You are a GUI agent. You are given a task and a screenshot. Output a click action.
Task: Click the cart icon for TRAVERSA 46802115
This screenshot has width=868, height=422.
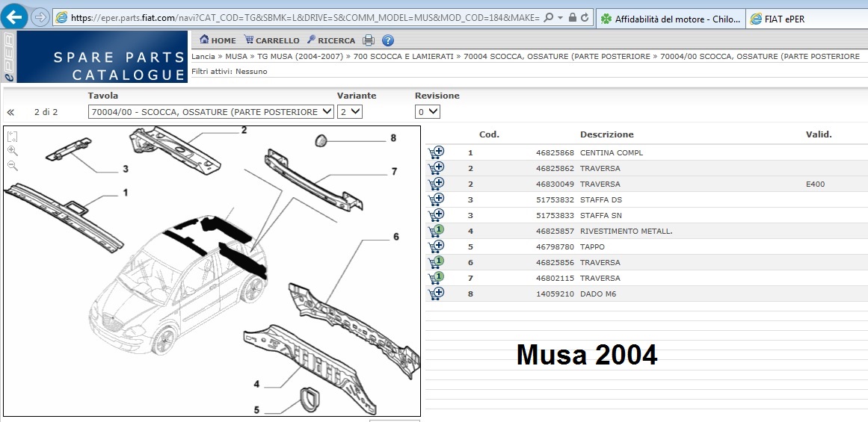tap(436, 278)
